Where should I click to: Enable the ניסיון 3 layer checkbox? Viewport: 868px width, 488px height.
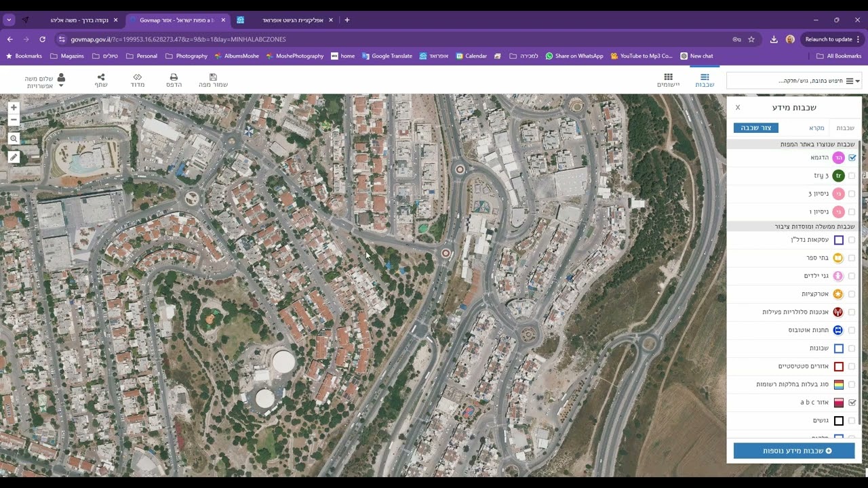(x=852, y=194)
